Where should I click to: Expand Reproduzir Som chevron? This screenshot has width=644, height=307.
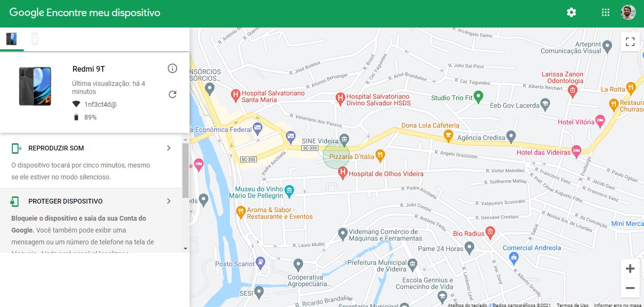pos(169,148)
